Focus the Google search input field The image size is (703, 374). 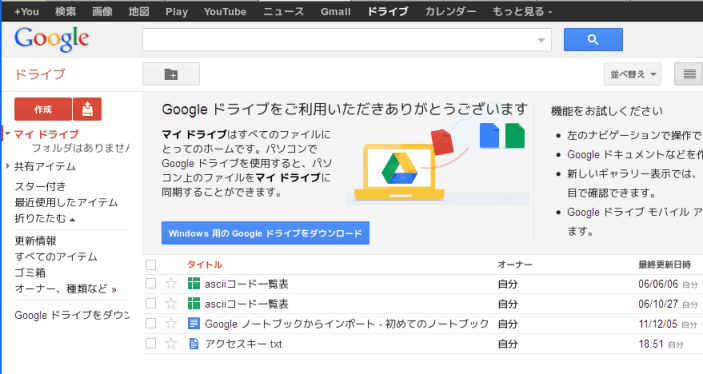click(x=339, y=40)
